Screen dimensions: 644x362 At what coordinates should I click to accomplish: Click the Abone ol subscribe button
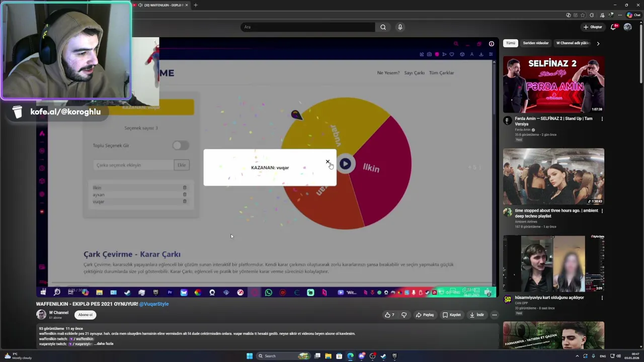pyautogui.click(x=85, y=315)
